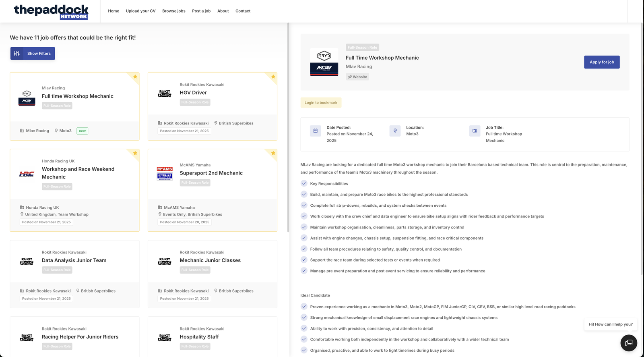Click the Apply for job button
Screen dimensions: 644x357
tap(602, 62)
